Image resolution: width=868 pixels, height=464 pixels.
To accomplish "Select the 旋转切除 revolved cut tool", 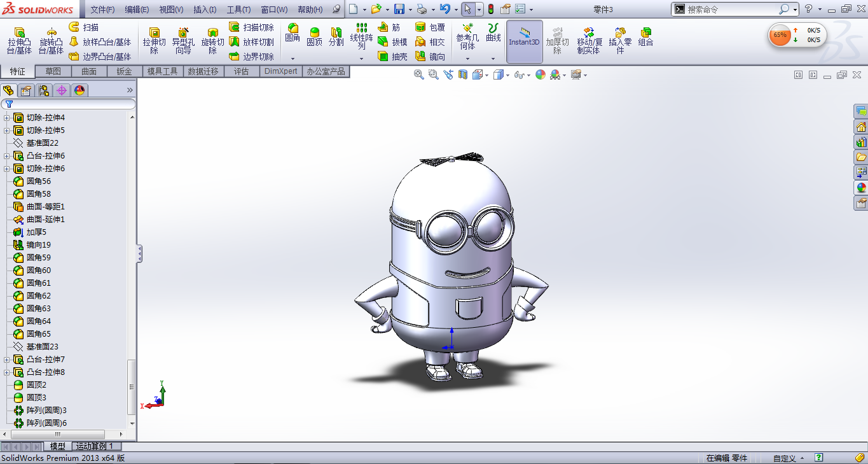I will [x=212, y=41].
